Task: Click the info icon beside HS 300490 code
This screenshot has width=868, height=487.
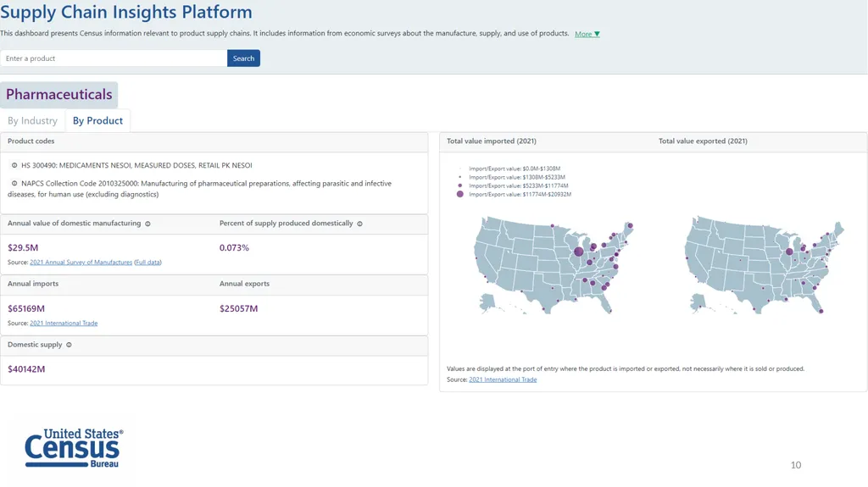Action: 14,165
